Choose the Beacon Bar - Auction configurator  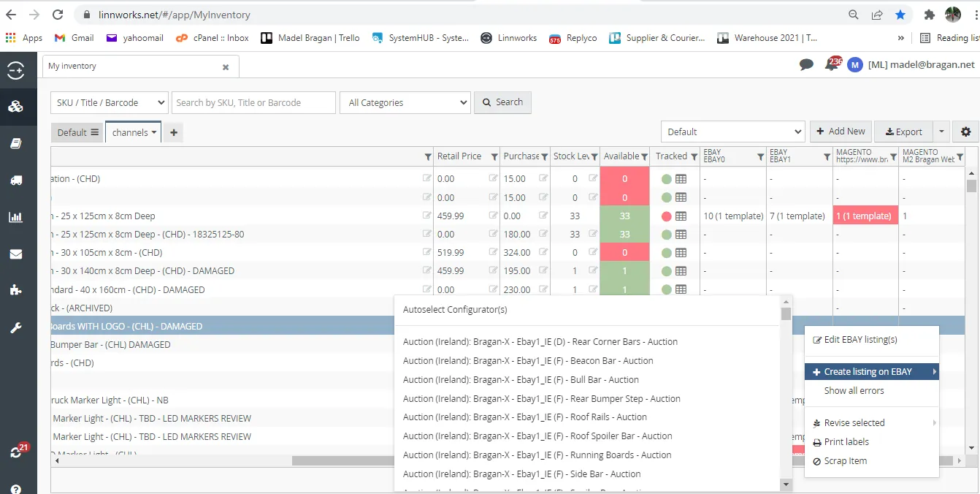click(528, 361)
